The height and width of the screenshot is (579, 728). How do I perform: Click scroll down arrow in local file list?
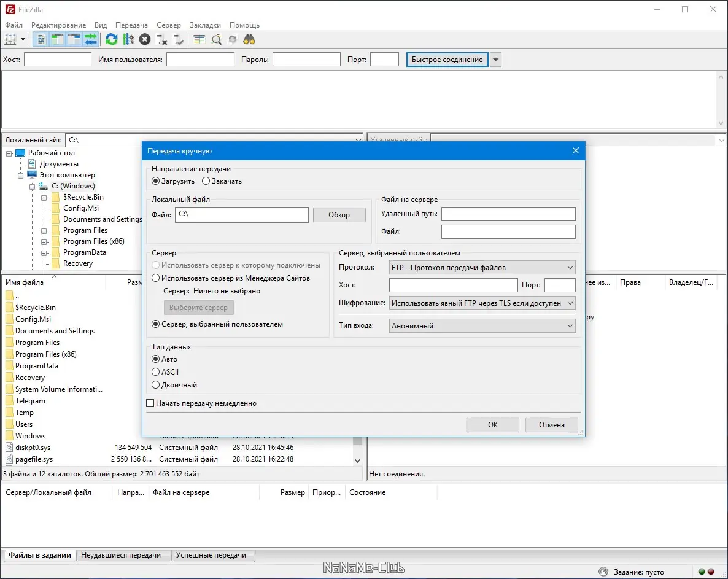[357, 460]
